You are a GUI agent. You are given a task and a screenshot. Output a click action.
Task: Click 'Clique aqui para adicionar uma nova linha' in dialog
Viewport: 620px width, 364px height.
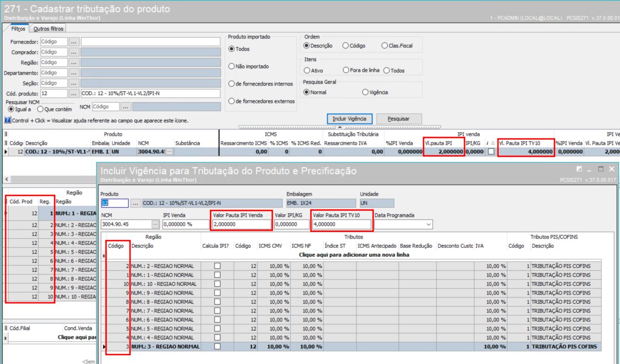[x=354, y=255]
